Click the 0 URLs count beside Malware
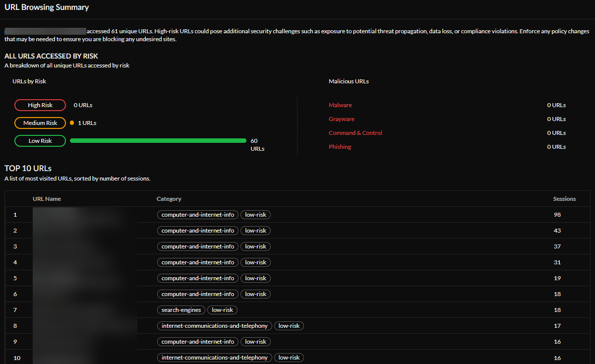 556,105
